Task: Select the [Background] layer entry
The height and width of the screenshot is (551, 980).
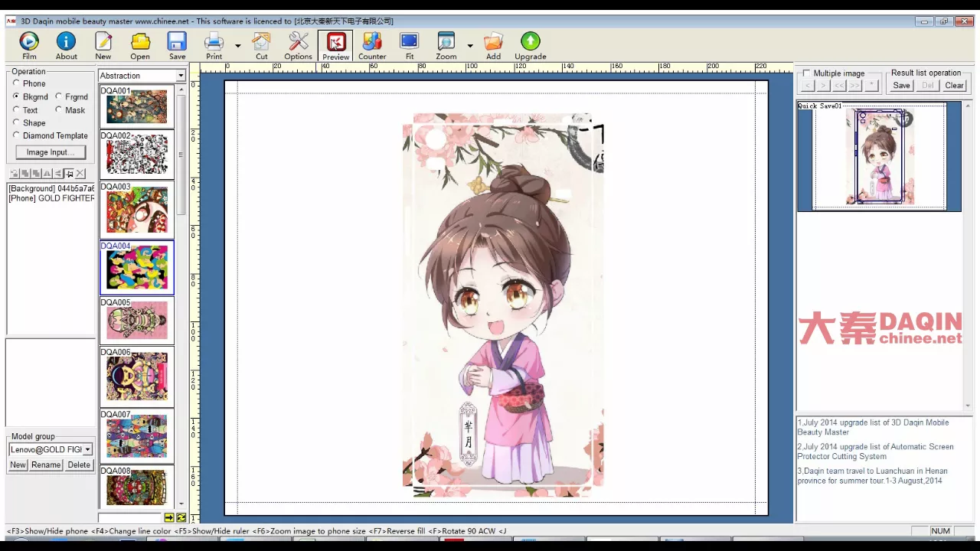Action: (51, 188)
